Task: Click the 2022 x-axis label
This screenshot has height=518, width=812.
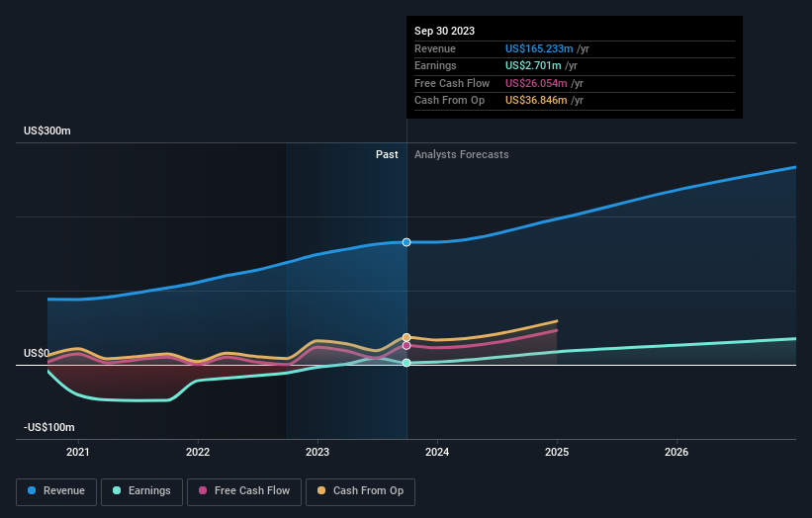Action: [198, 453]
